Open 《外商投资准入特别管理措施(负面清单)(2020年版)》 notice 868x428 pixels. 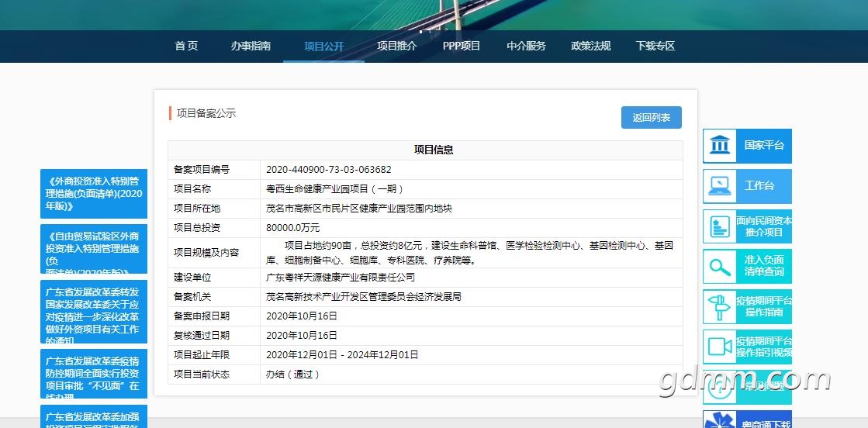click(94, 194)
